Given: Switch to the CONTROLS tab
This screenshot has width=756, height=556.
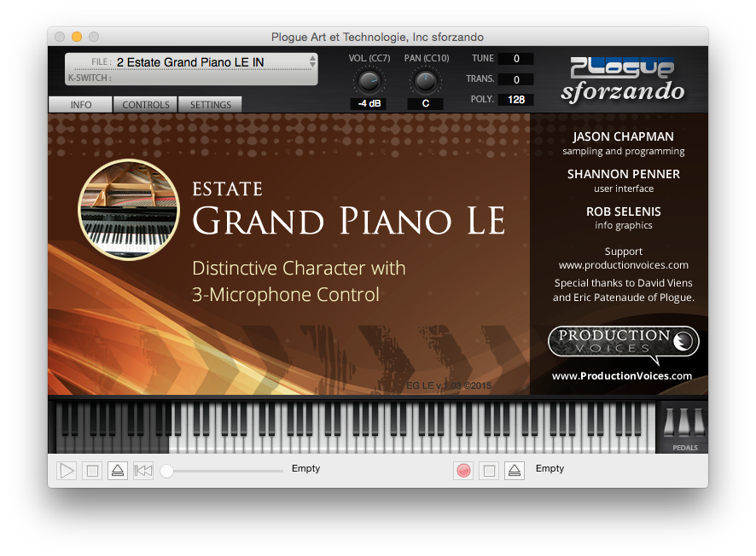Looking at the screenshot, I should (x=146, y=105).
